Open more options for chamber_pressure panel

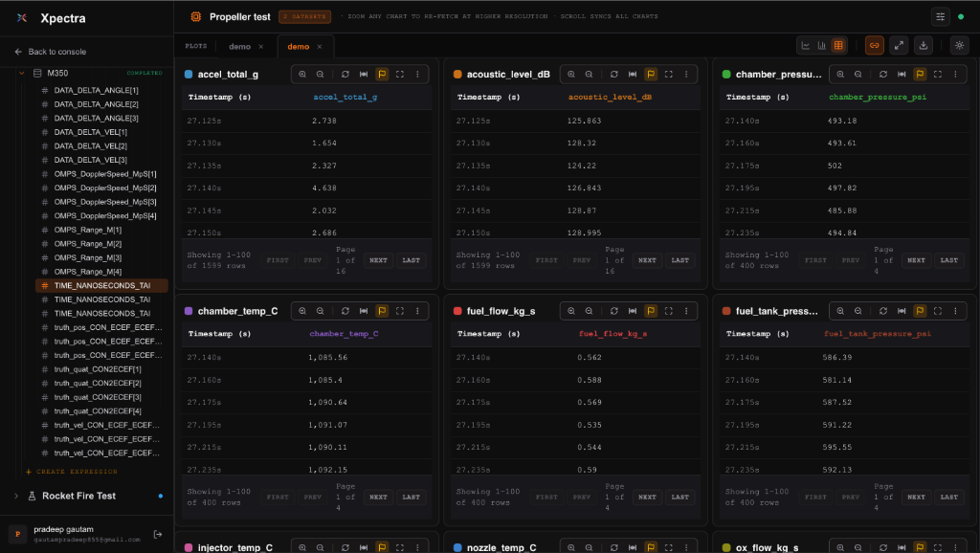point(956,75)
